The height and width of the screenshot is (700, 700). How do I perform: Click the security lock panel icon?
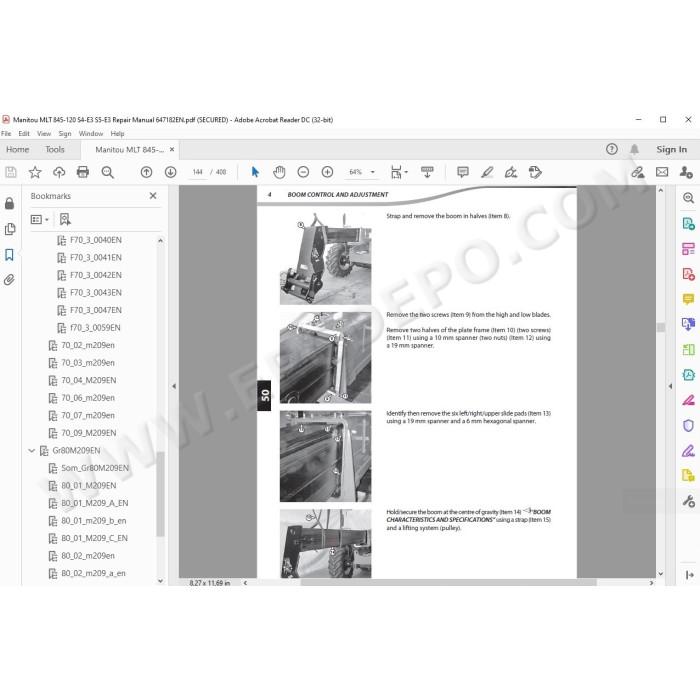[9, 204]
